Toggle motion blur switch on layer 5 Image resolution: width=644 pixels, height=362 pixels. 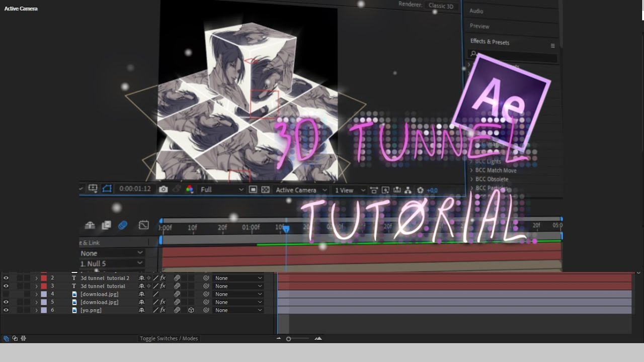tap(177, 302)
